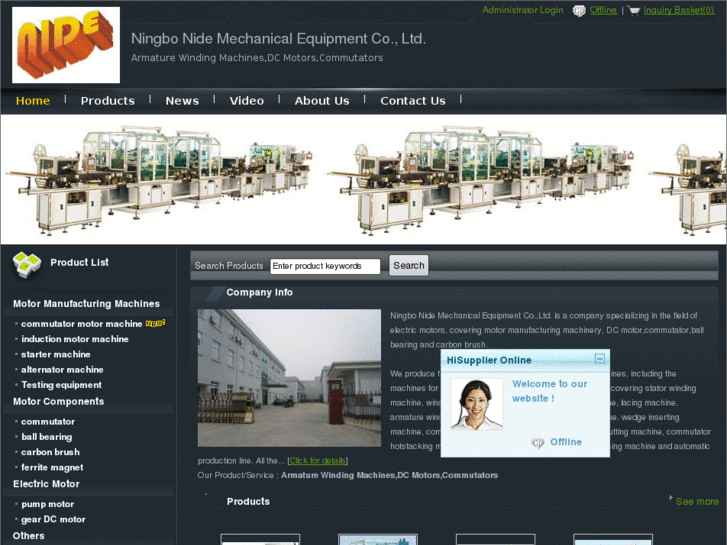Click the Company Info heading
727x545 pixels.
[259, 293]
